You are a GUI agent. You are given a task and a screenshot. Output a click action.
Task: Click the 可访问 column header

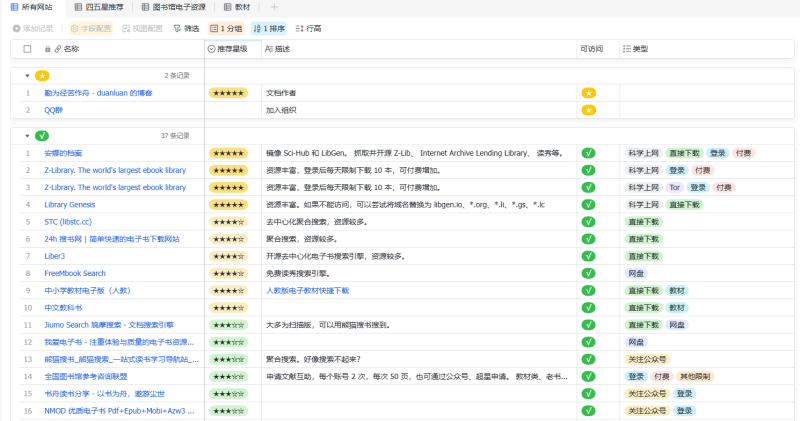pos(591,49)
